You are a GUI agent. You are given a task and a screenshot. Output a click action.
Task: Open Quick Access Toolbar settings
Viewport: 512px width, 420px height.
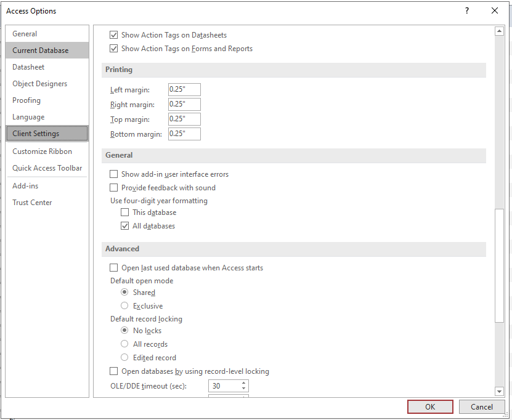click(x=47, y=168)
